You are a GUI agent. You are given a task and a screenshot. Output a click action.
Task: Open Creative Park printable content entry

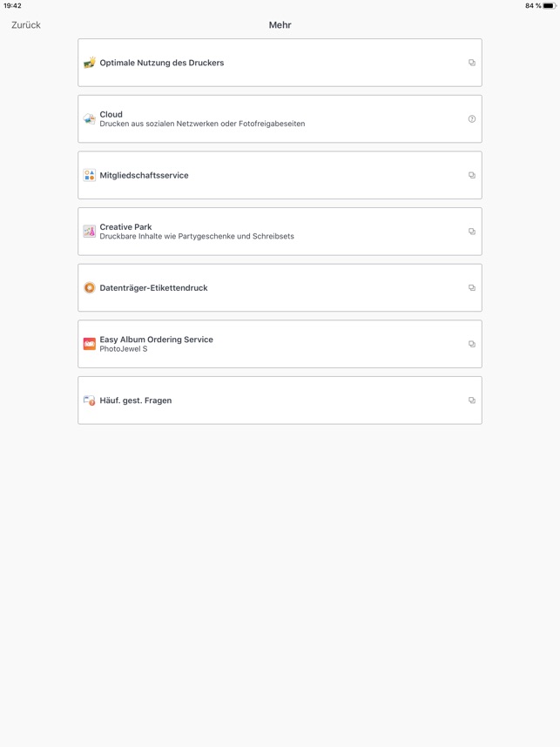pyautogui.click(x=280, y=232)
